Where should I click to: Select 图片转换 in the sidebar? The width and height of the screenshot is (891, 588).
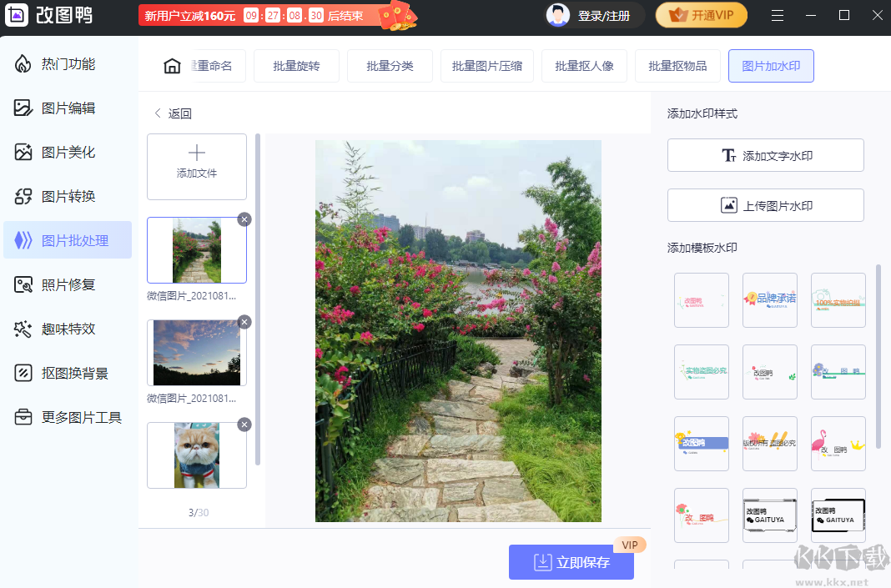pos(68,196)
